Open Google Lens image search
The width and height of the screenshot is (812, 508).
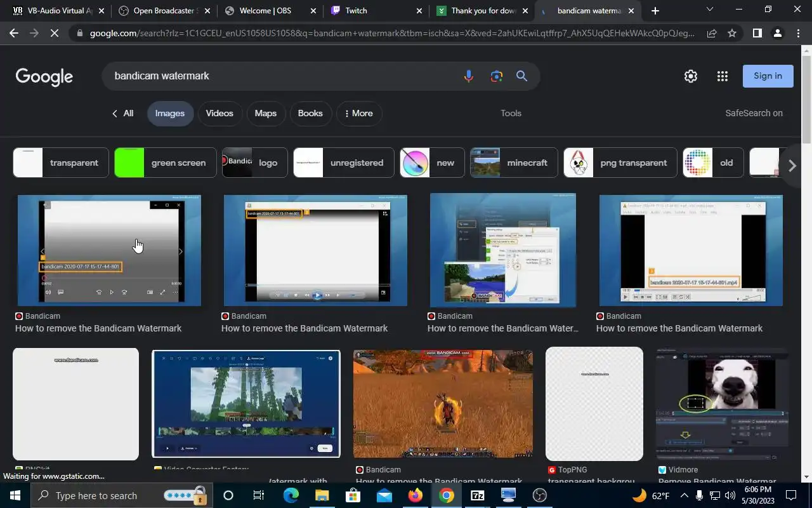tap(496, 76)
